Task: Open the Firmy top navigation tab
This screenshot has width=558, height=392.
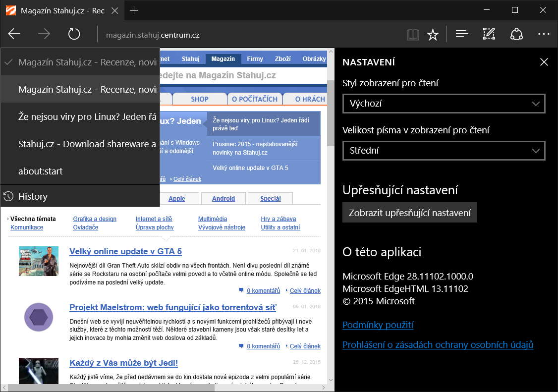Action: click(255, 59)
